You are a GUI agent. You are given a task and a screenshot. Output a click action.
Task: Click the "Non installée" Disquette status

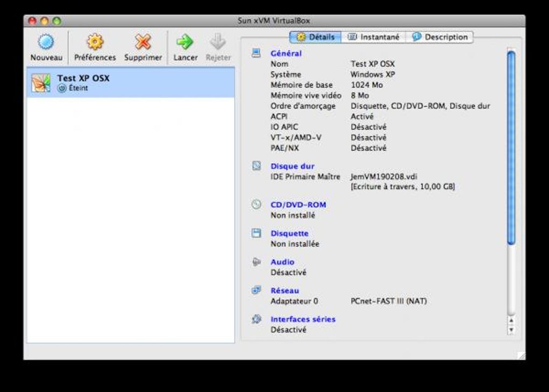tap(295, 244)
